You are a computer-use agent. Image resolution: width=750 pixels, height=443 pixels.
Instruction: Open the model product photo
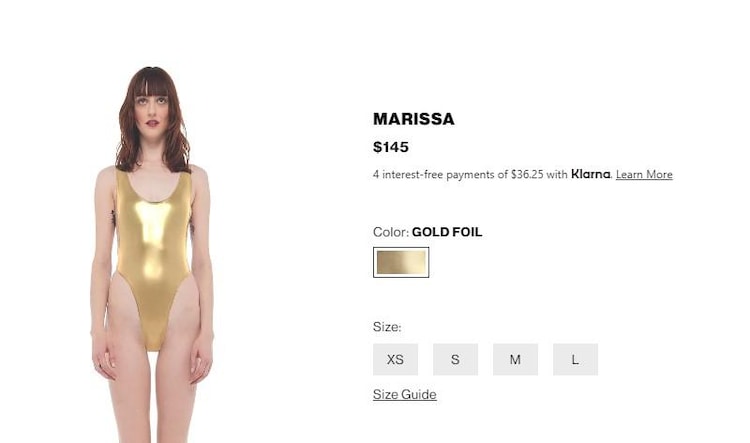pyautogui.click(x=152, y=254)
